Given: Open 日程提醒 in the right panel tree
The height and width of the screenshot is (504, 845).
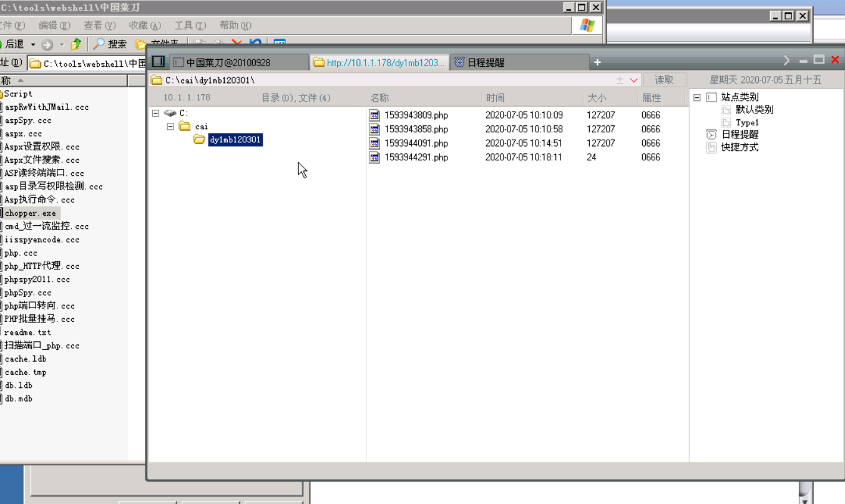Looking at the screenshot, I should click(x=740, y=135).
